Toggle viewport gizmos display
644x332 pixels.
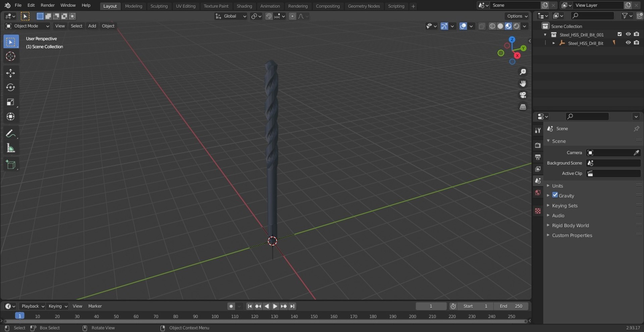(x=444, y=26)
